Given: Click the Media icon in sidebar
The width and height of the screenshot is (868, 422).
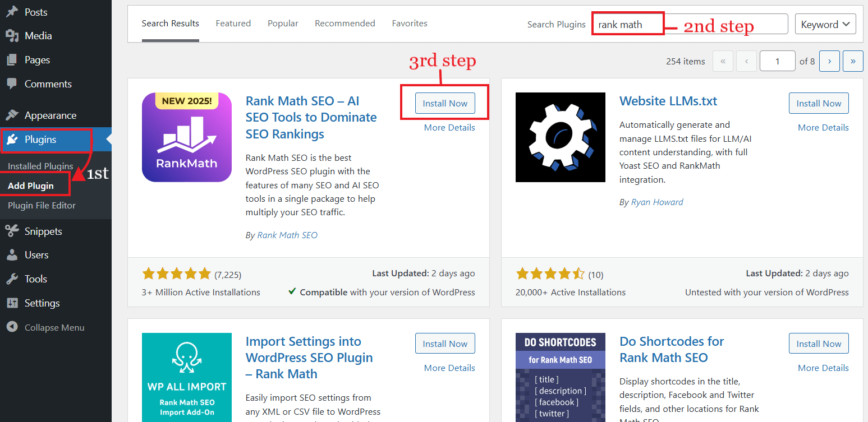Looking at the screenshot, I should click(x=12, y=36).
